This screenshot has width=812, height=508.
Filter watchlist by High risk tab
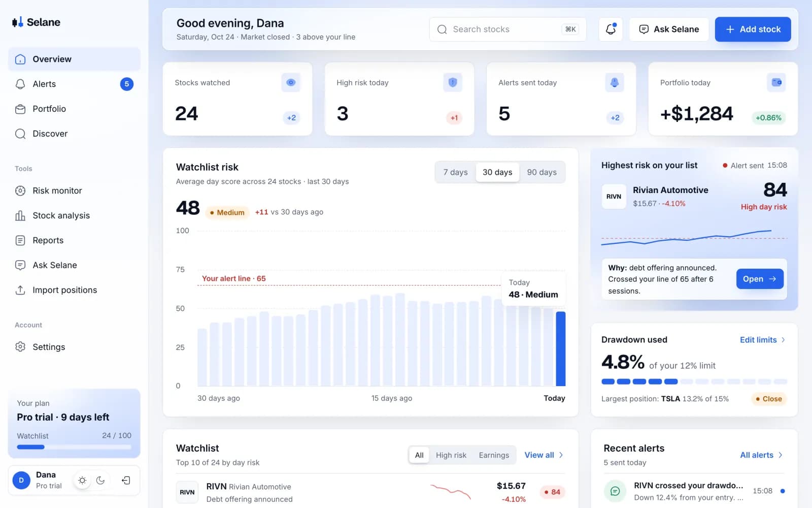click(x=451, y=455)
